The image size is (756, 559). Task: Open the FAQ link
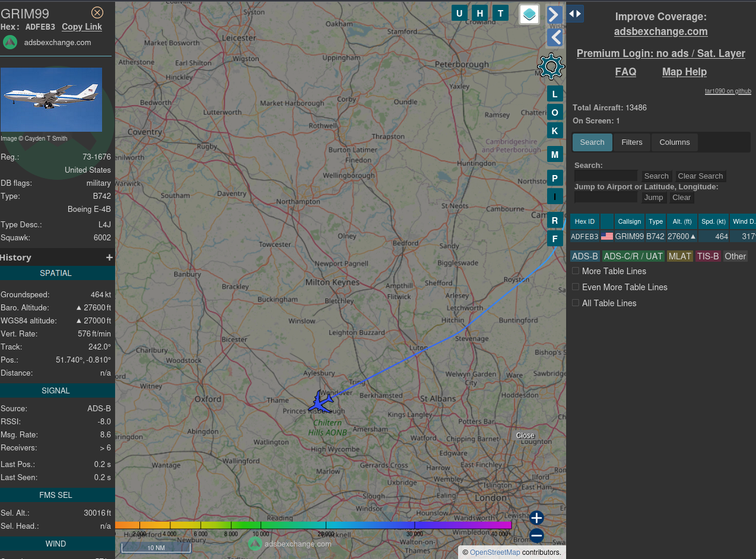click(625, 72)
